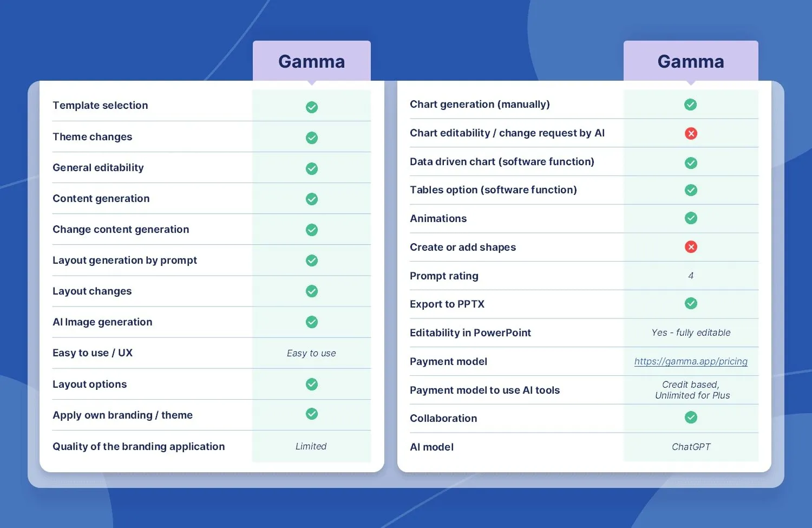This screenshot has height=528, width=812.
Task: Click the "Easy to use" value text
Action: pos(311,354)
